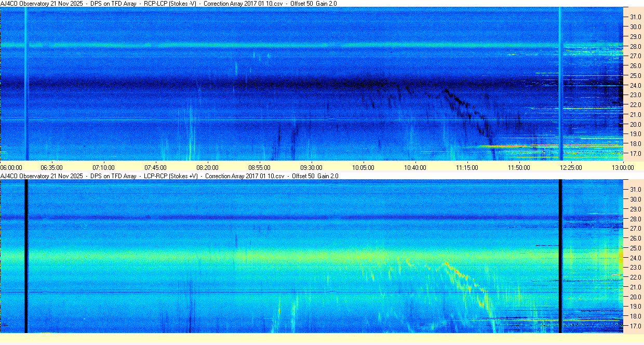Pick the 08:55:00 time label
The height and width of the screenshot is (345, 644).
pyautogui.click(x=259, y=168)
